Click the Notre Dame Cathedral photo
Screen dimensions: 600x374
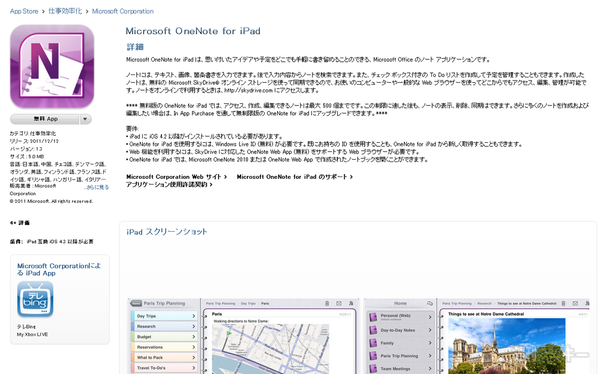click(x=507, y=346)
